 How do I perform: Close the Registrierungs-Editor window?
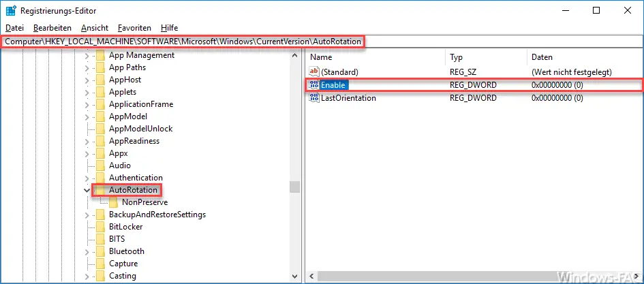coord(628,11)
